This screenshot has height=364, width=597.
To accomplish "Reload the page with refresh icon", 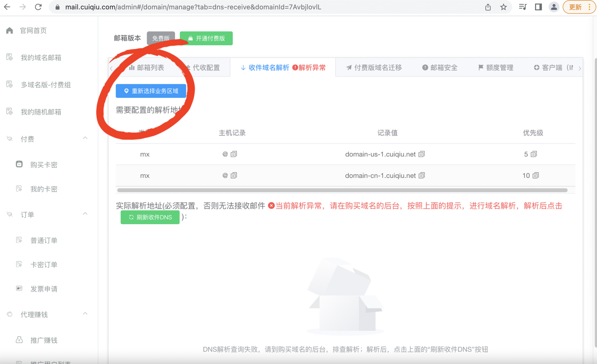I will pos(38,7).
